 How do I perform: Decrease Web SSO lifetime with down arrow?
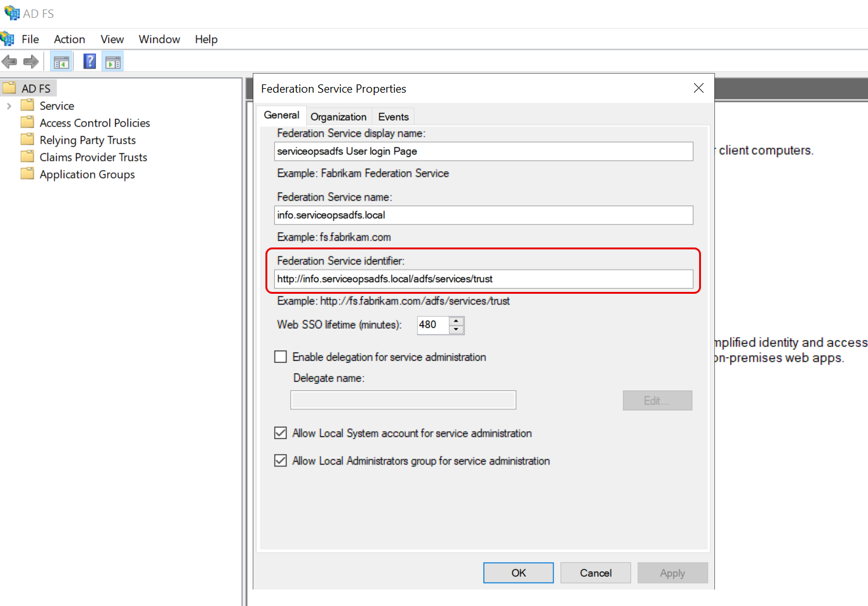[x=457, y=329]
